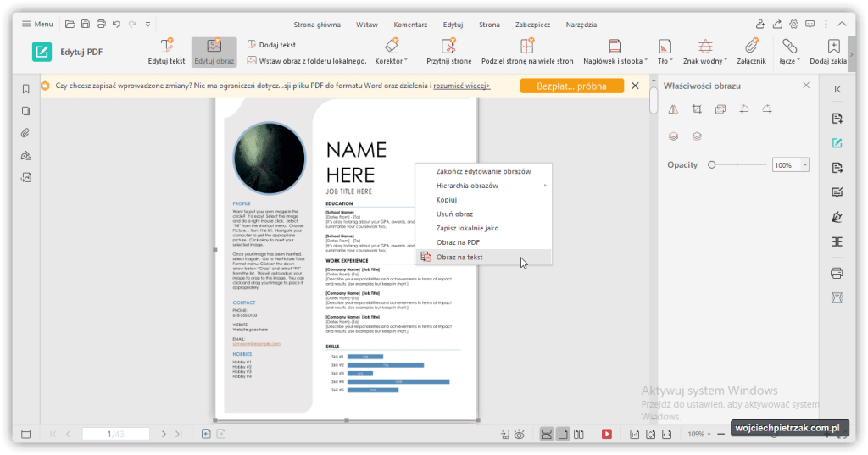The width and height of the screenshot is (868, 455).
Task: Click the open file folder icon
Action: (x=70, y=24)
